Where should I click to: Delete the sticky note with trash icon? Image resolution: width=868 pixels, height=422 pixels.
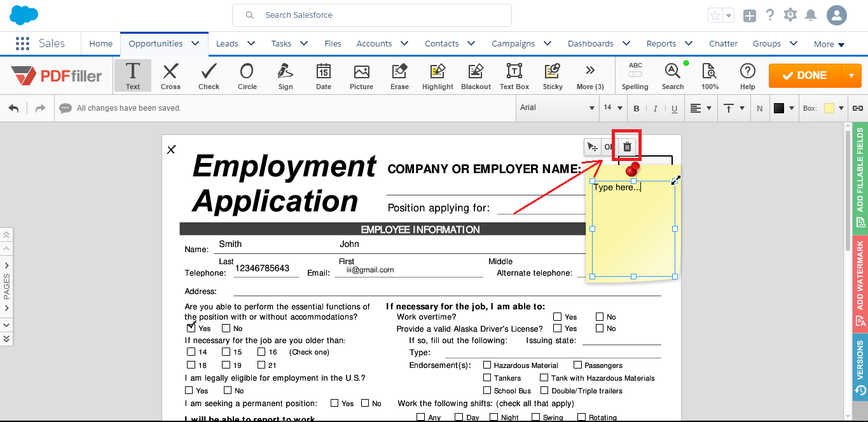627,147
